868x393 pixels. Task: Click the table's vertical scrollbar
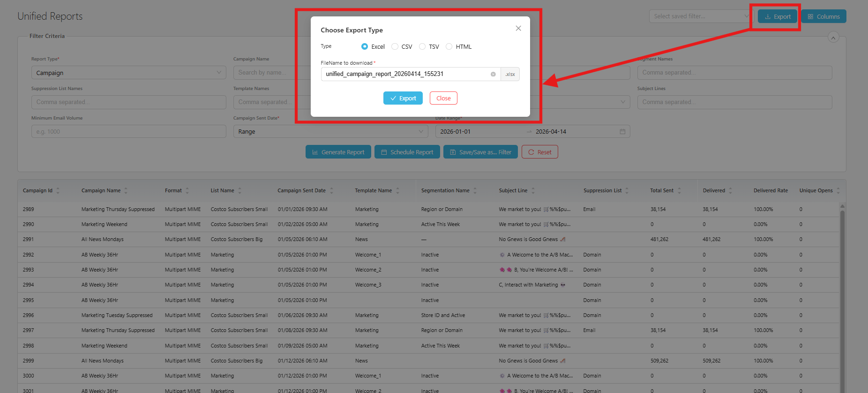coord(842,281)
